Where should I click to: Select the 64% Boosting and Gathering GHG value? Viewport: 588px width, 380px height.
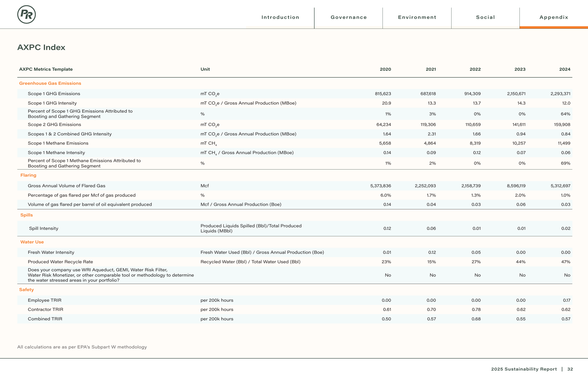pyautogui.click(x=565, y=114)
